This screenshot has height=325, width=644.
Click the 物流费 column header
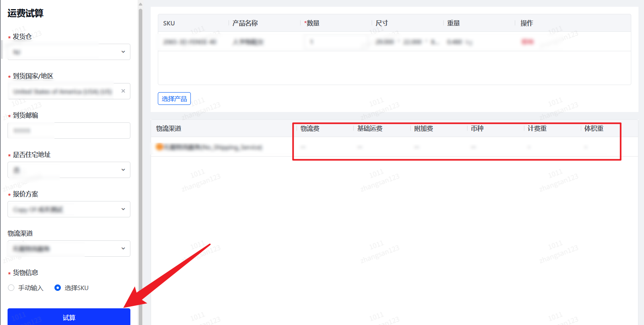click(310, 128)
